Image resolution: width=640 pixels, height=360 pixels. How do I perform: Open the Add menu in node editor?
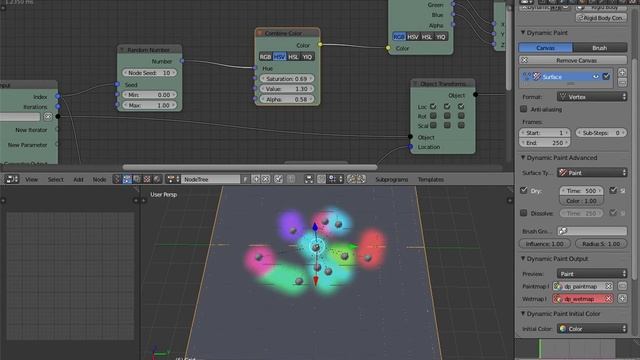pyautogui.click(x=78, y=179)
